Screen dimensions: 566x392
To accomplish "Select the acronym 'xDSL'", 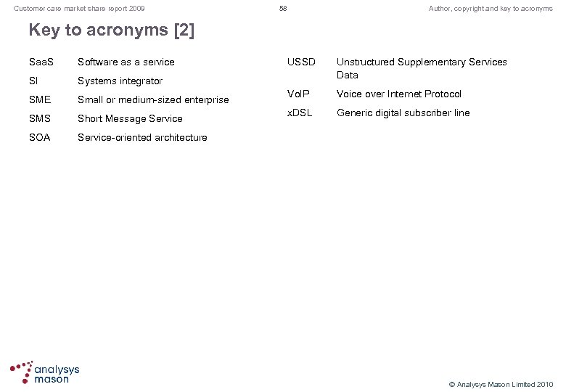I will point(300,113).
